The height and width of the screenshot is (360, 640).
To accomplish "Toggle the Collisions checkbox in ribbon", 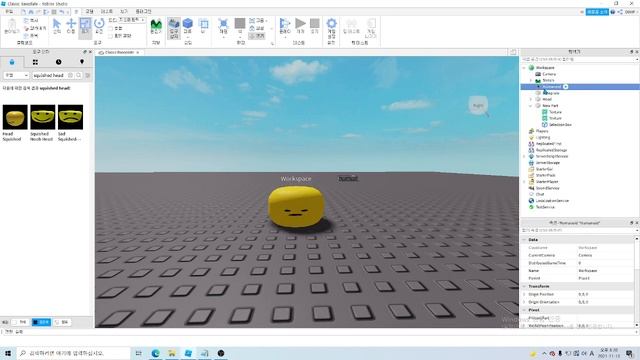I will pyautogui.click(x=111, y=29).
